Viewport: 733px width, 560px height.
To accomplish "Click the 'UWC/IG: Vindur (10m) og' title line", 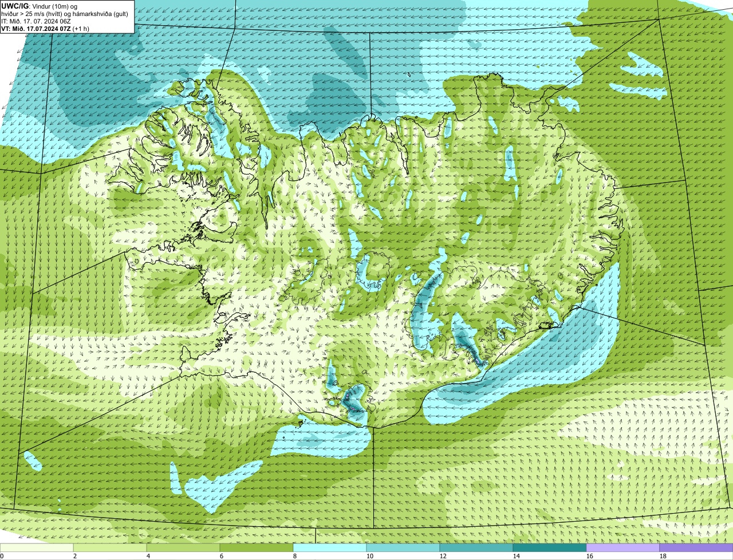I will coord(40,6).
